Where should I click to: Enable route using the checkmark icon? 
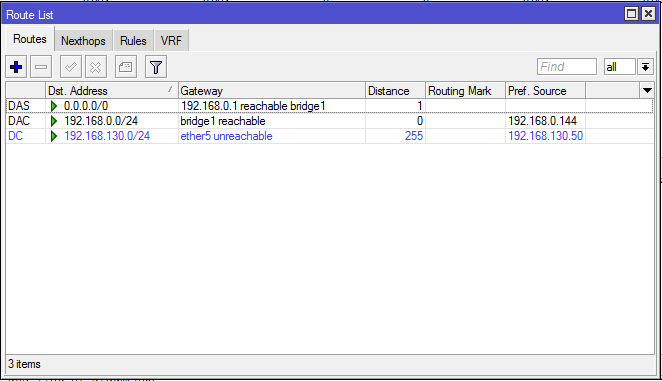[x=71, y=67]
